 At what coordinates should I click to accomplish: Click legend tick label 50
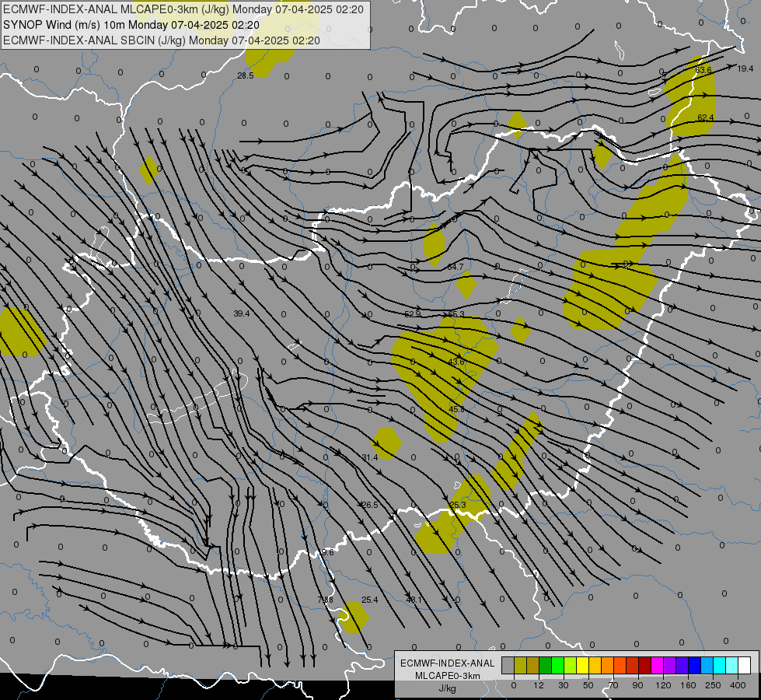tap(588, 685)
